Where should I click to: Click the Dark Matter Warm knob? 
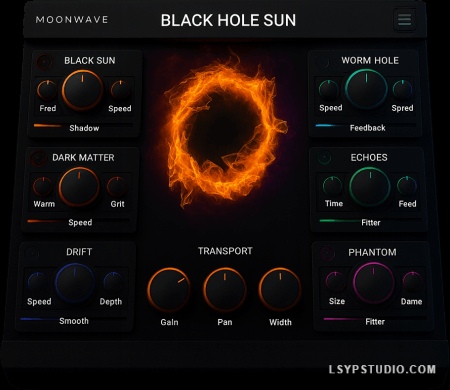[43, 187]
